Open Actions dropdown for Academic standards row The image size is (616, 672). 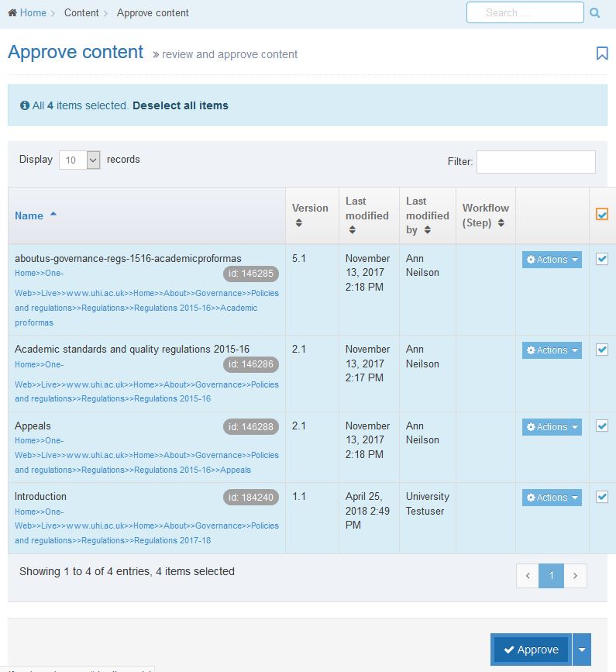click(x=552, y=350)
